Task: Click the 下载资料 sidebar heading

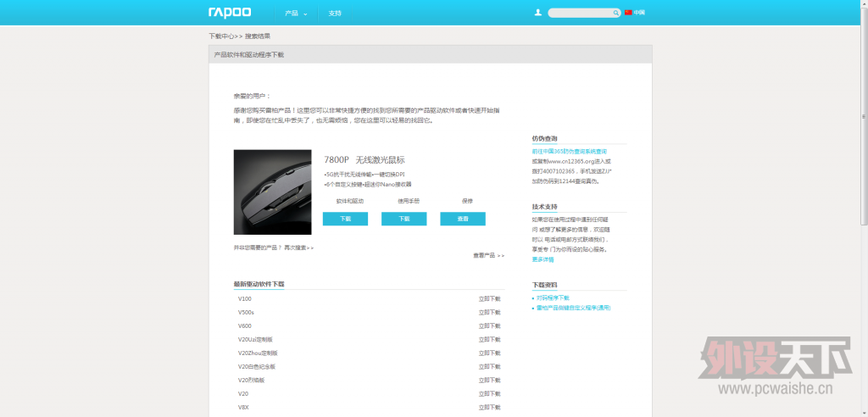Action: coord(545,285)
